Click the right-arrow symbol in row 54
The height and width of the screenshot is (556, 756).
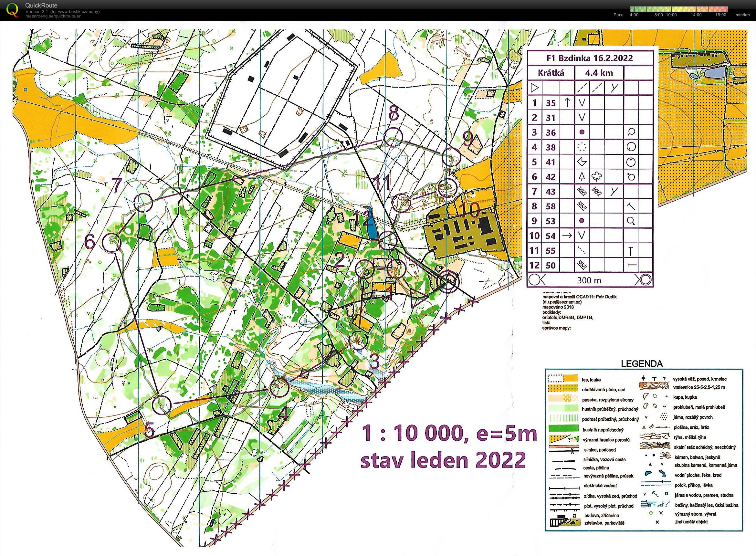tap(568, 235)
